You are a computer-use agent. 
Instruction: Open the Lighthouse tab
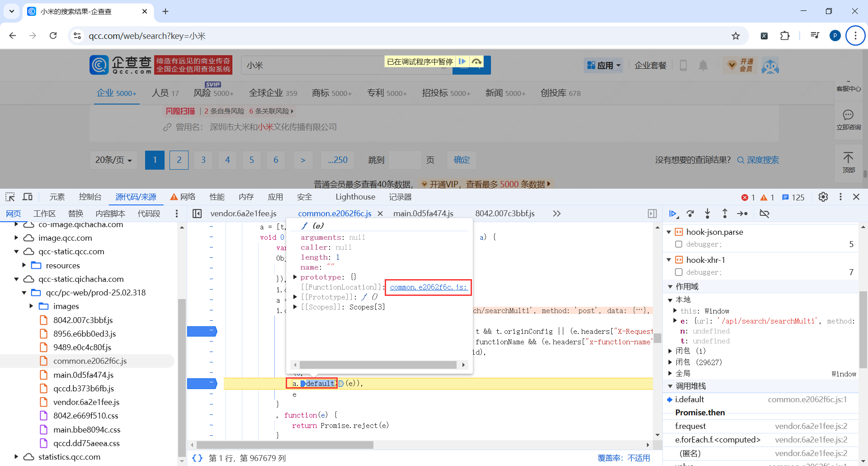point(355,197)
